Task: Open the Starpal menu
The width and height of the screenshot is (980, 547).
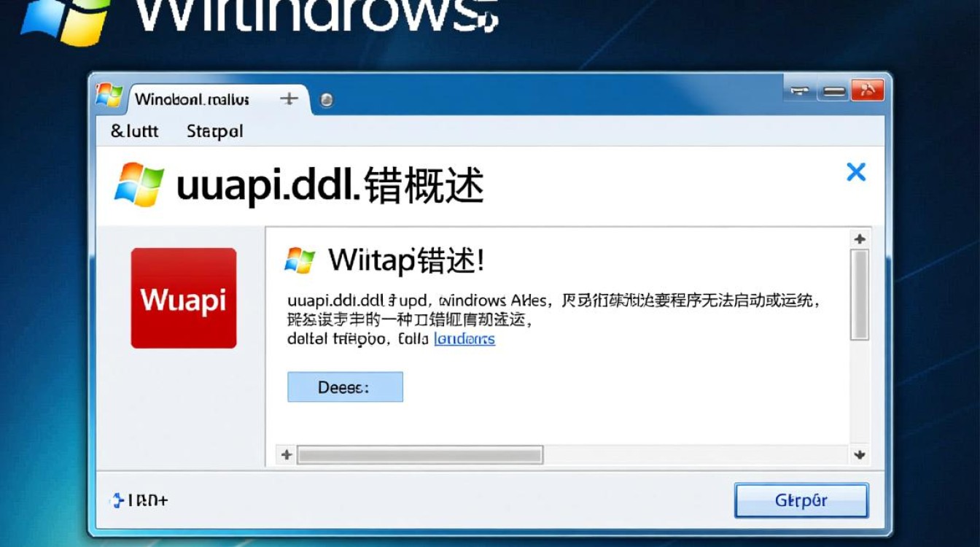Action: 214,132
